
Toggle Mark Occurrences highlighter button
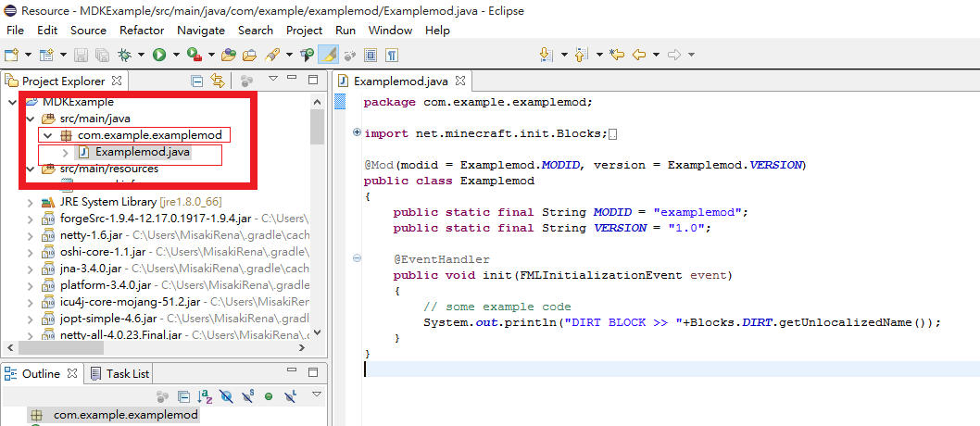click(x=328, y=55)
